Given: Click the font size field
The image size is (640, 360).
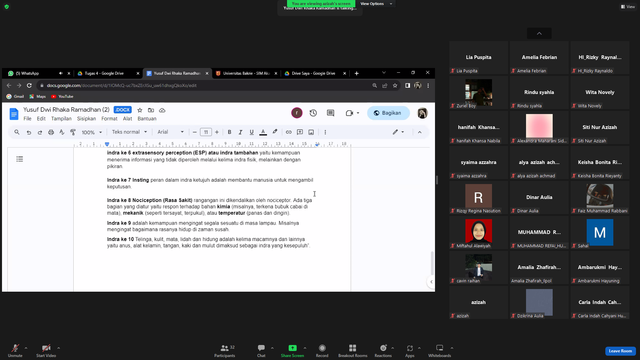Looking at the screenshot, I should point(206,132).
